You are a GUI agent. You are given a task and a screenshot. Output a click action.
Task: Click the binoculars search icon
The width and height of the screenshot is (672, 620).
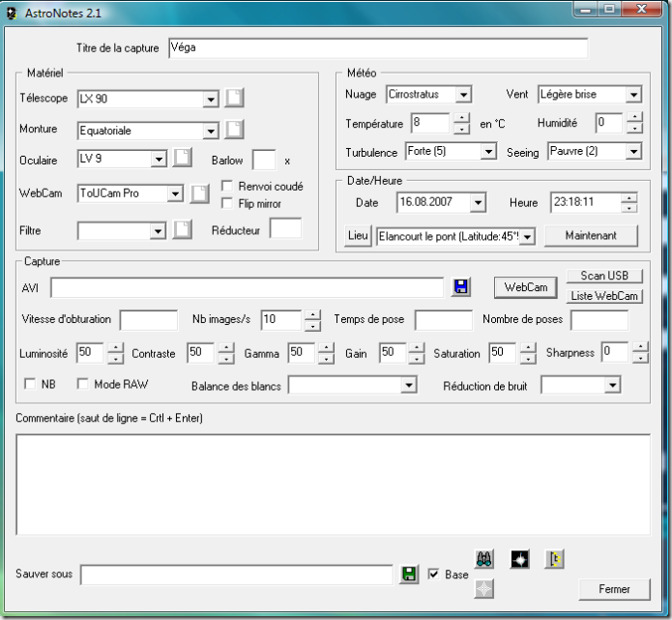pyautogui.click(x=485, y=559)
